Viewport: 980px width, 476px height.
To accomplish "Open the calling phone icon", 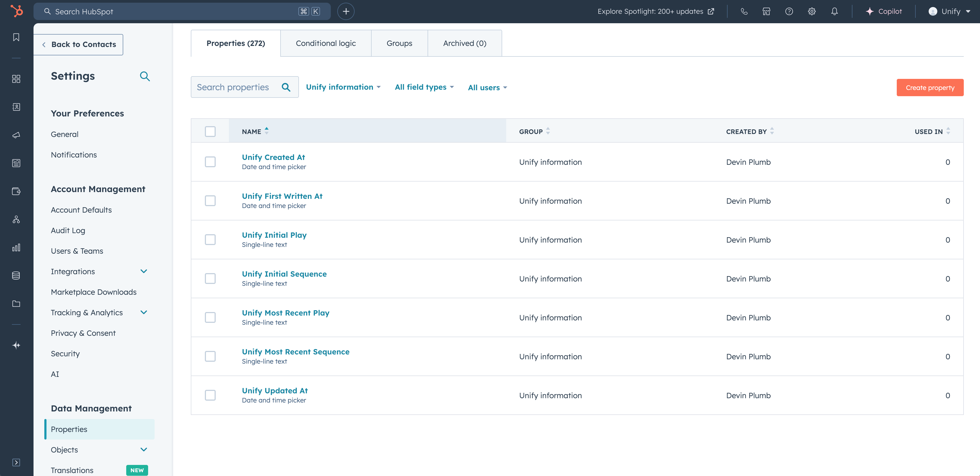I will (744, 11).
